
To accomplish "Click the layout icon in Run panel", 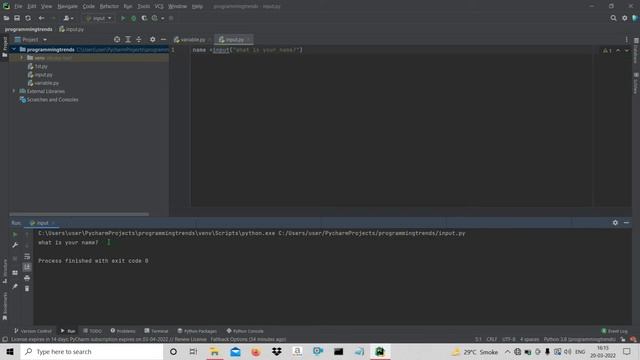I will click(15, 273).
